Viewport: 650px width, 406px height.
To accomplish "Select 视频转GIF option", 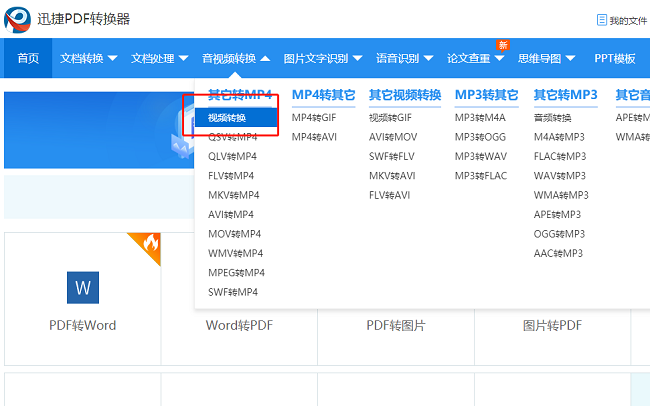I will 390,118.
